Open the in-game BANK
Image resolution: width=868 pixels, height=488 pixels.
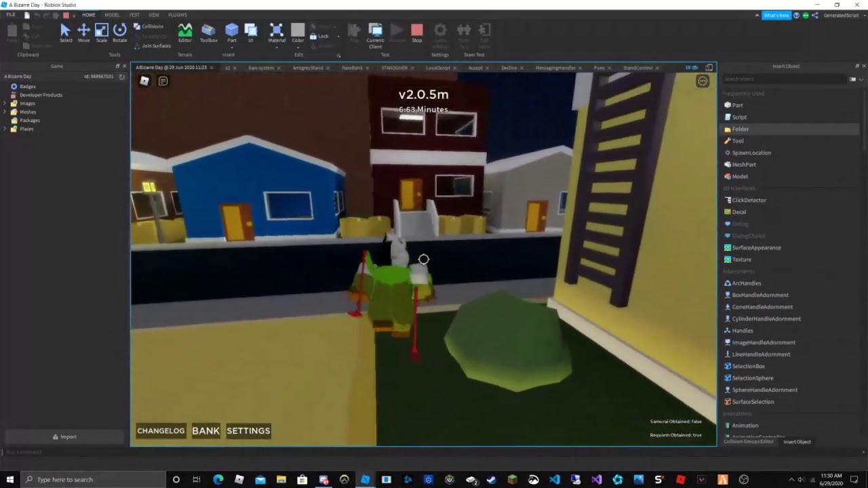pyautogui.click(x=205, y=430)
